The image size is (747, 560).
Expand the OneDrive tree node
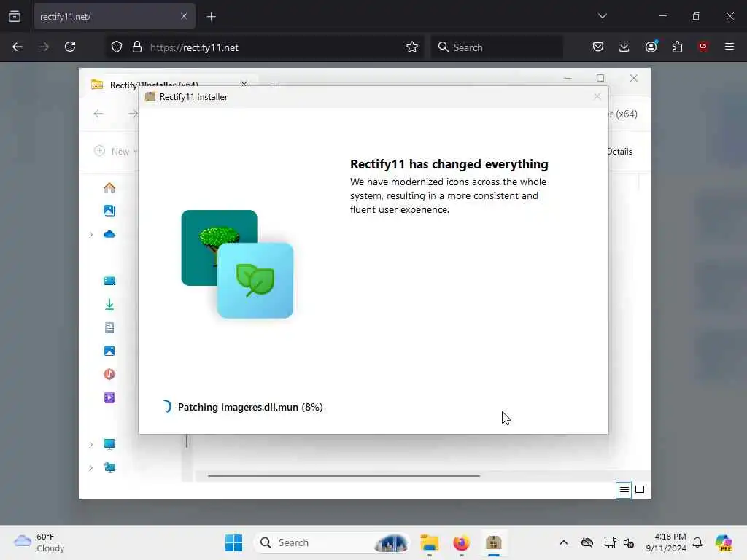coord(90,234)
